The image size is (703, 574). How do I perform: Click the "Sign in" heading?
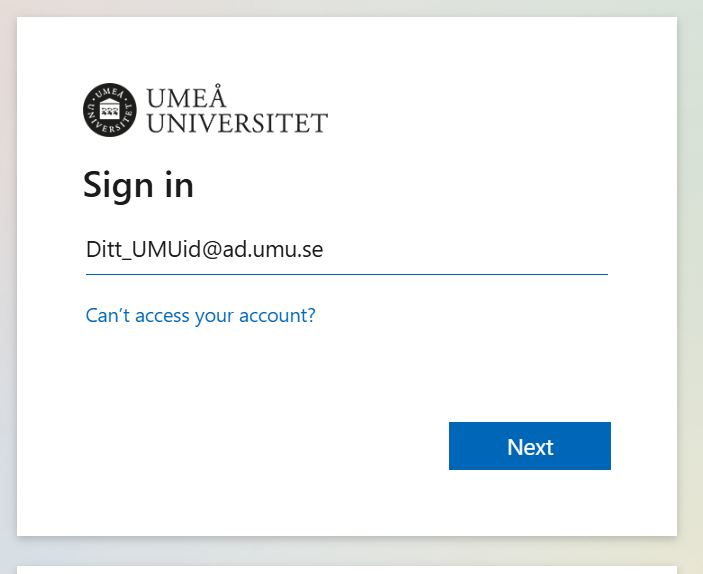tap(138, 185)
